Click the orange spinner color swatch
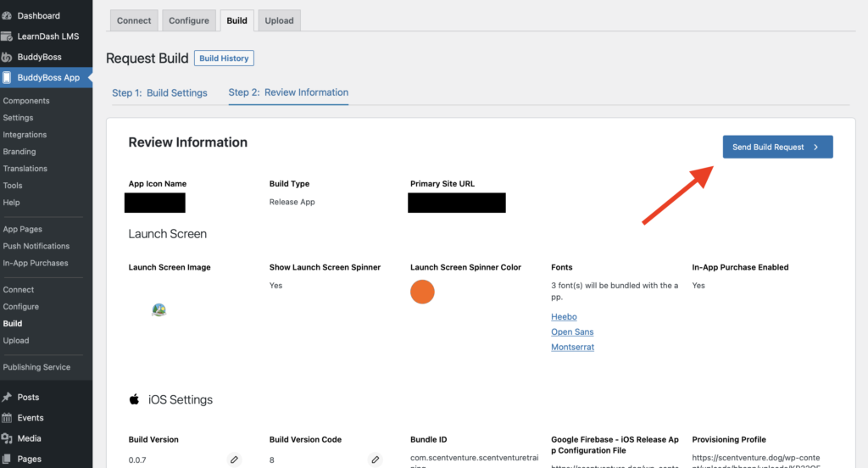Viewport: 868px width, 468px height. [422, 292]
